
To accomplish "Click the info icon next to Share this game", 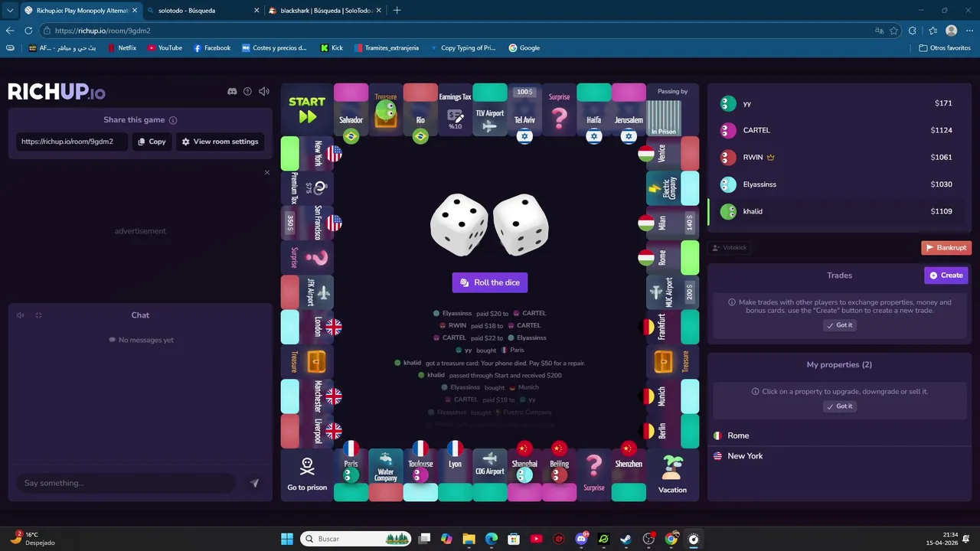I will click(x=173, y=120).
